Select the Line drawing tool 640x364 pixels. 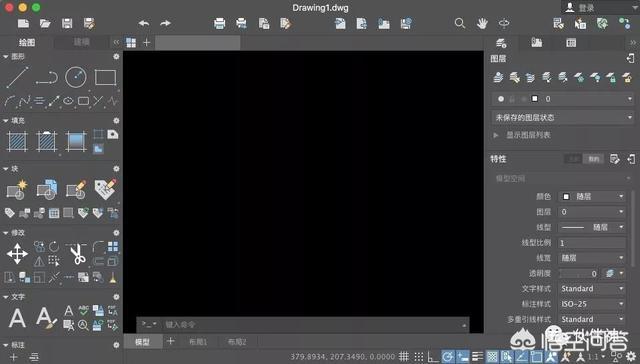pos(18,77)
